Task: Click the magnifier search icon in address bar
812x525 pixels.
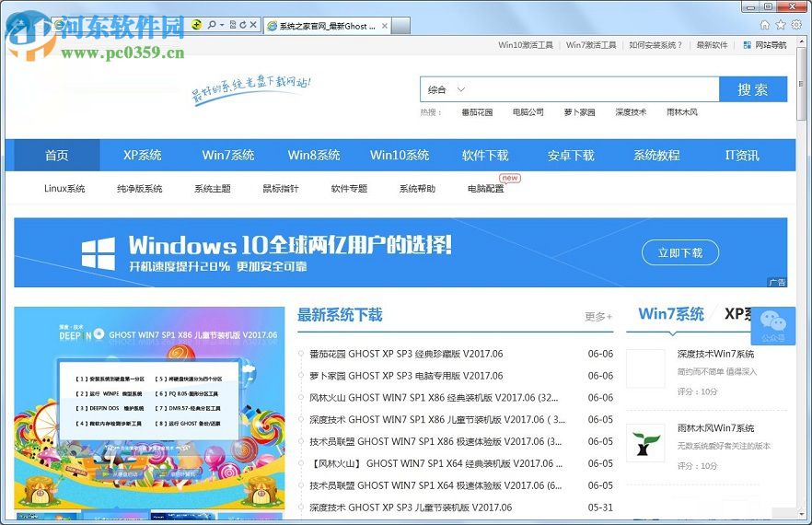Action: (212, 24)
